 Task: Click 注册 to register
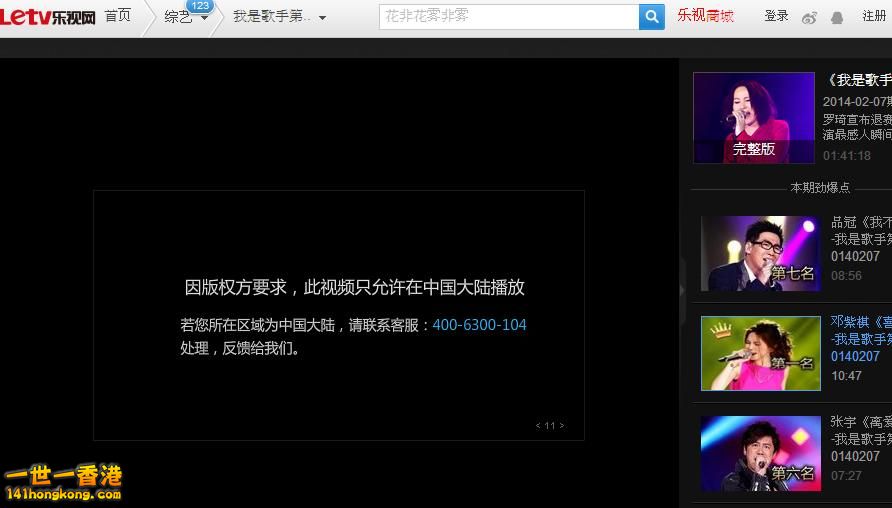coord(874,16)
